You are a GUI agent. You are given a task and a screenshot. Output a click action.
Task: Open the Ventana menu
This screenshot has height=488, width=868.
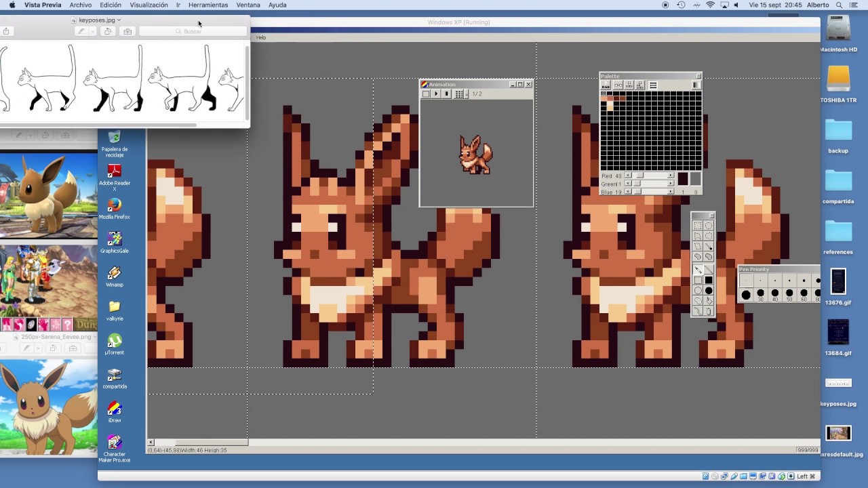coord(248,5)
